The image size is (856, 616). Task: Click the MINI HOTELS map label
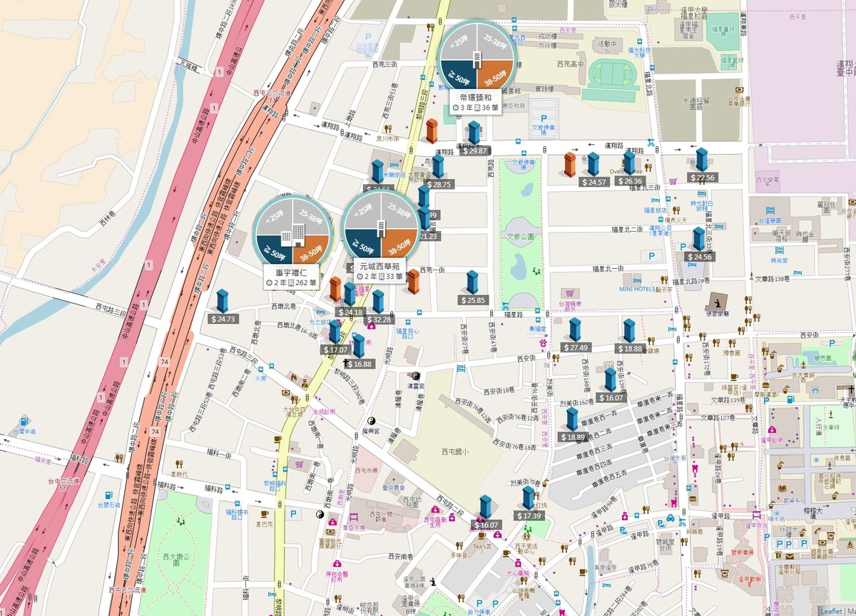(x=636, y=289)
